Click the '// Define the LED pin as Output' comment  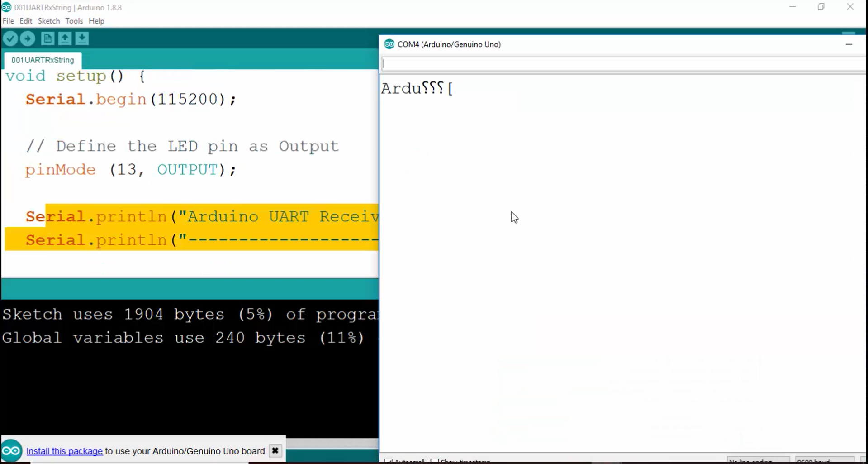pos(182,146)
